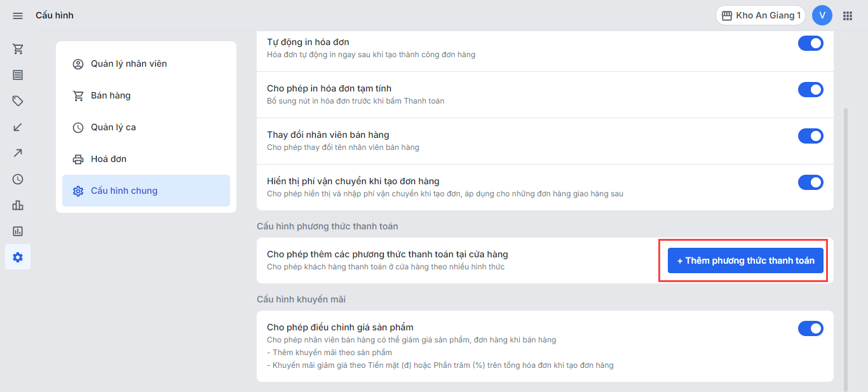Open the shopping cart sidebar icon
The image size is (868, 392).
[18, 49]
